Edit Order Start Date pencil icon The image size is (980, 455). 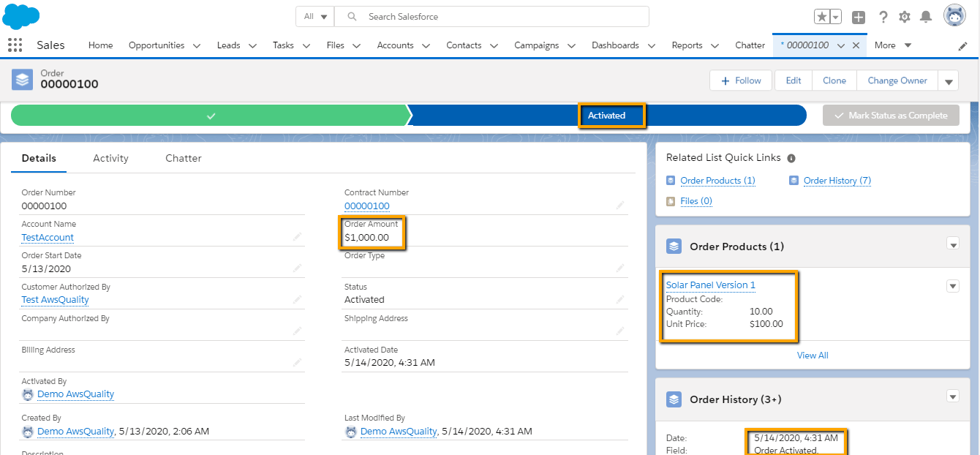pyautogui.click(x=298, y=268)
